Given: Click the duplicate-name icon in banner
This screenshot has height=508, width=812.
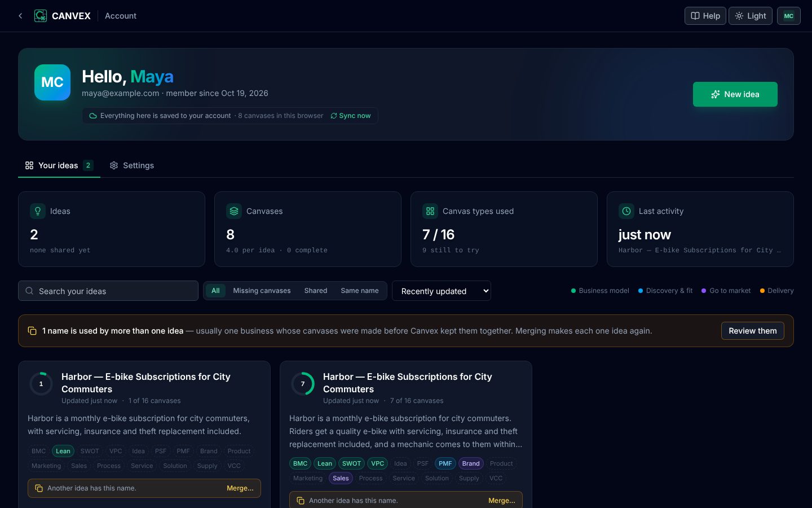Looking at the screenshot, I should point(32,331).
